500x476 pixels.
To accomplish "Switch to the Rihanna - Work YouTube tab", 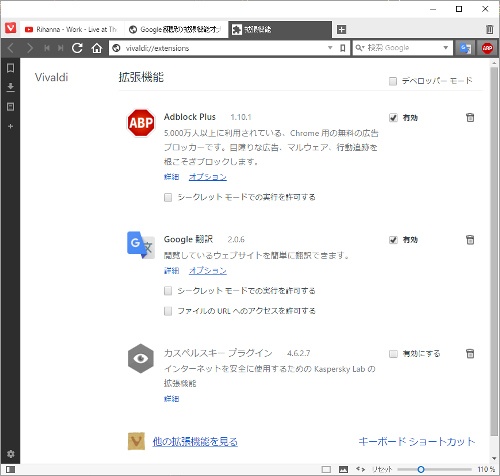I will coord(72,29).
